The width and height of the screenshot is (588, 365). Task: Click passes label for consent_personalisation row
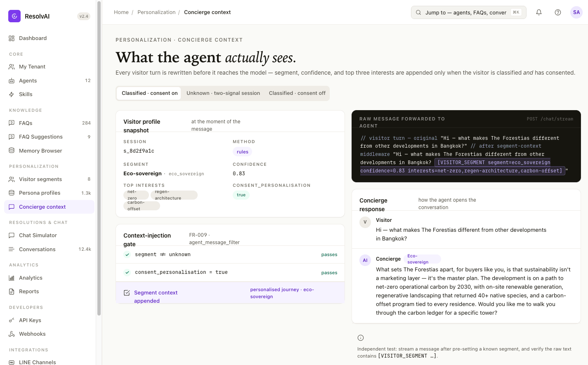pyautogui.click(x=329, y=273)
